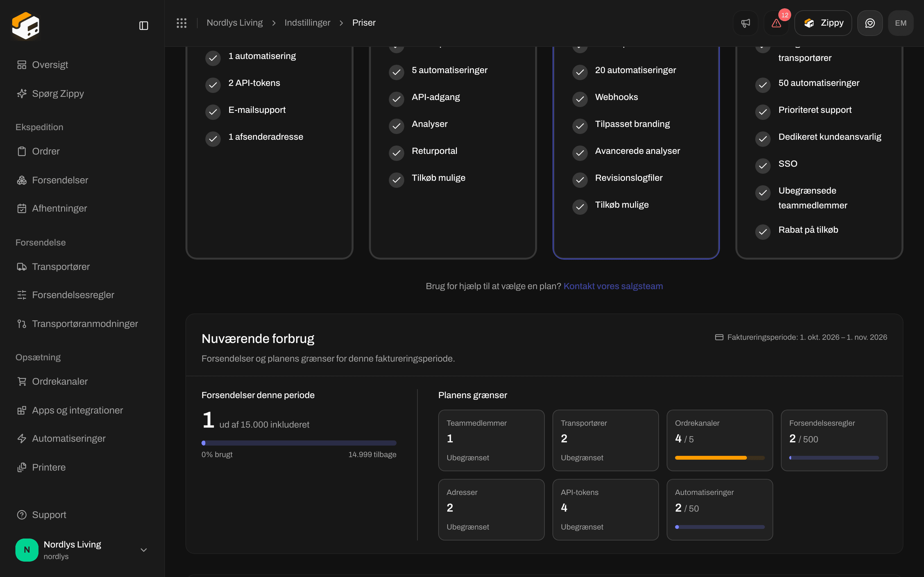The width and height of the screenshot is (924, 577).
Task: Open the apps grid menu
Action: tap(181, 23)
